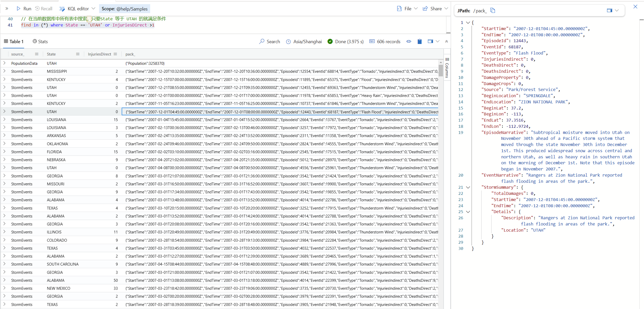644x309 pixels.
Task: Collapse the results panel chevron
Action: coord(446,41)
